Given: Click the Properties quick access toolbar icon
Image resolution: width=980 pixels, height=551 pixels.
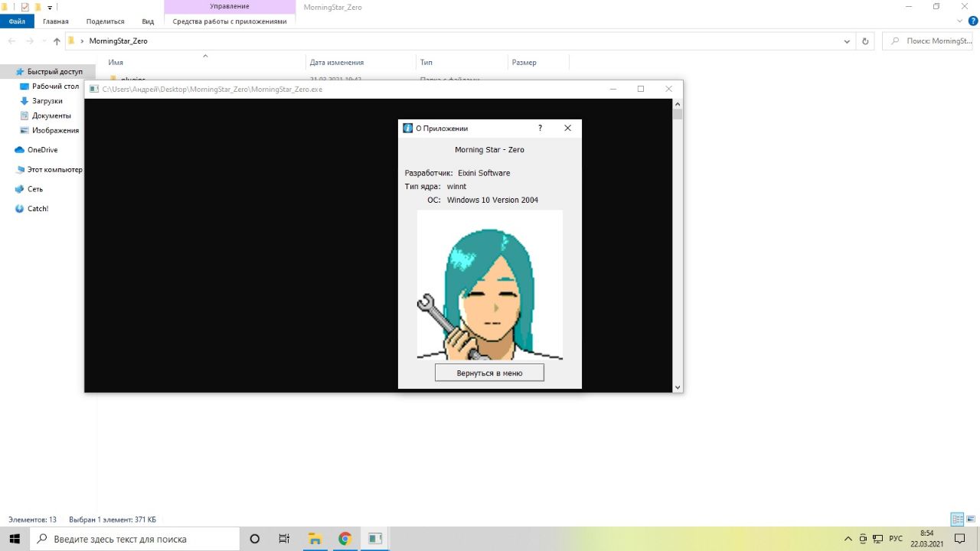Looking at the screenshot, I should pos(24,7).
